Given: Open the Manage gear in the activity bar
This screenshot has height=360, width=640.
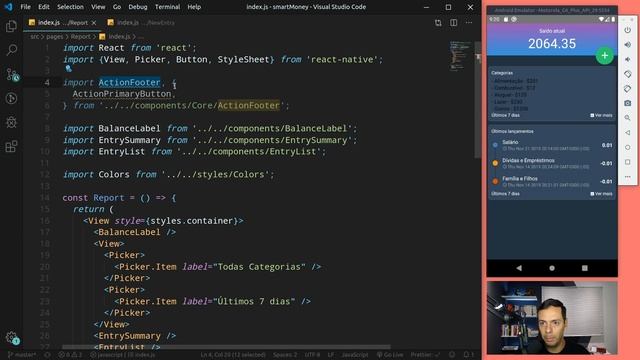Looking at the screenshot, I should (x=12, y=338).
